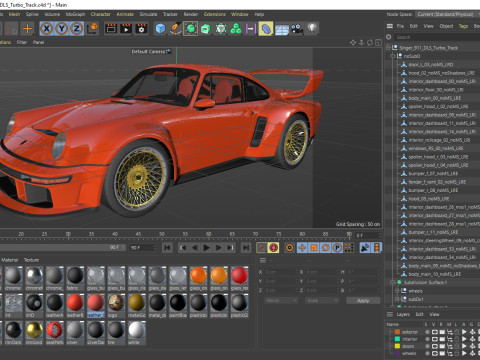Open the Simulate menu
480x360 pixels.
click(x=148, y=14)
